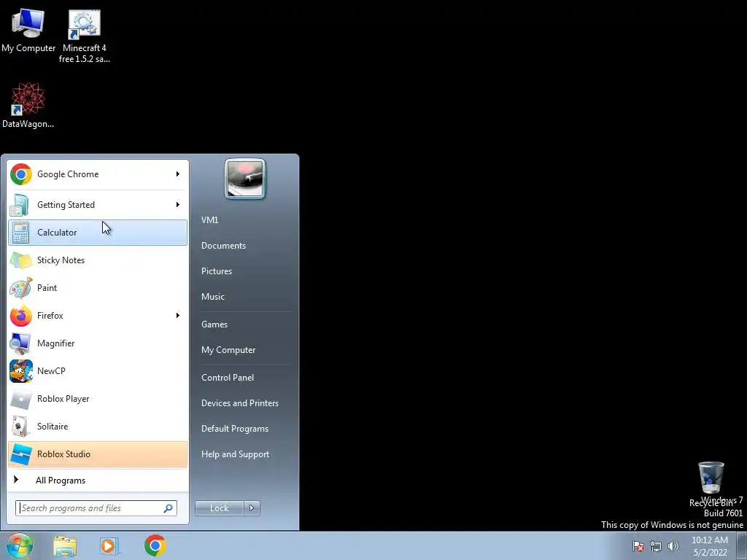Expand Getting Started submenu arrow
747x560 pixels.
pos(178,205)
